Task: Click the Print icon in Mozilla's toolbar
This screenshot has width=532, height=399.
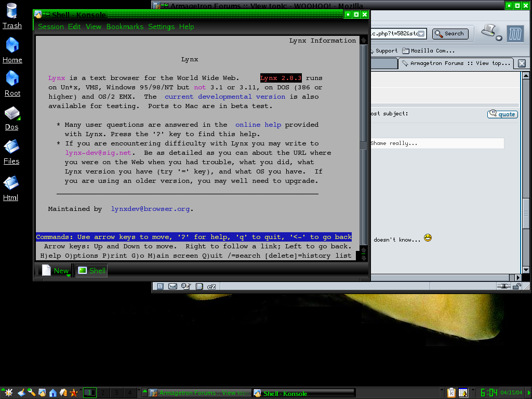Action: tap(489, 31)
